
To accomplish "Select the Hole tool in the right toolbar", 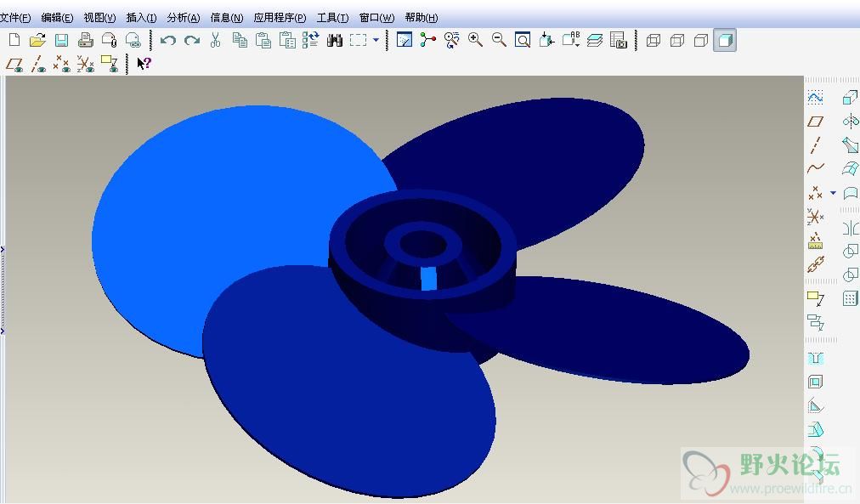I will pyautogui.click(x=816, y=359).
